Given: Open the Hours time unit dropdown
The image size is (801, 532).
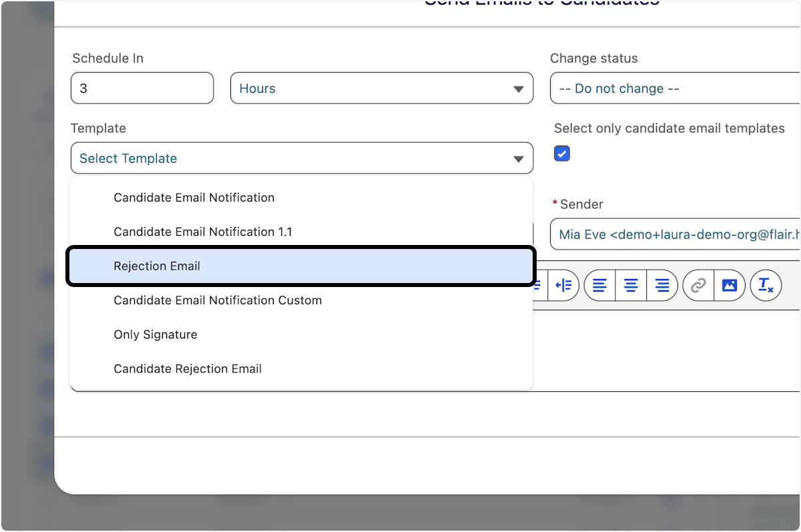Looking at the screenshot, I should click(381, 87).
